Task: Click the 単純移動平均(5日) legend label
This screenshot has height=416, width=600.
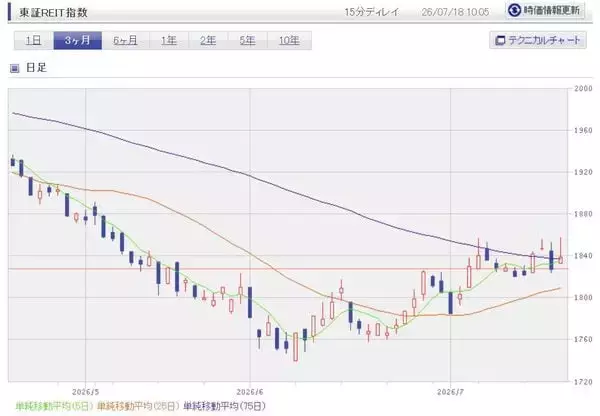Action: pyautogui.click(x=54, y=406)
